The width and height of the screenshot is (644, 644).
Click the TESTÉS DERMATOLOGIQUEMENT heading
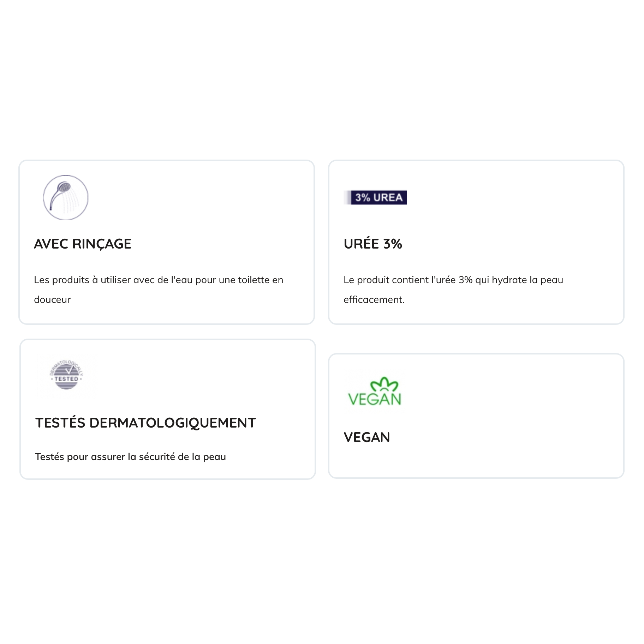(x=145, y=423)
